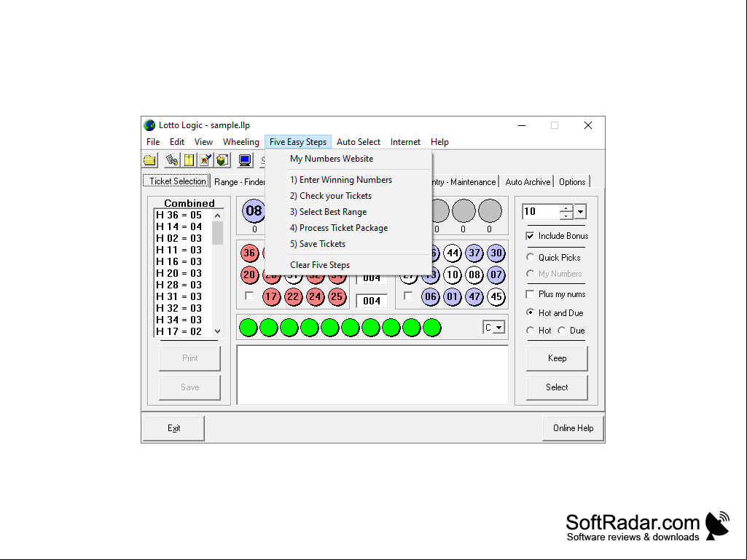Image resolution: width=747 pixels, height=560 pixels.
Task: Click the white ball numbered 08 in the grid
Action: [474, 275]
